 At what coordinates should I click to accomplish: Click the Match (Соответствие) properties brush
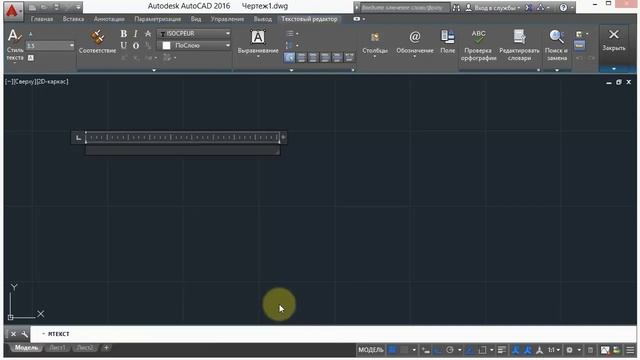(x=97, y=42)
